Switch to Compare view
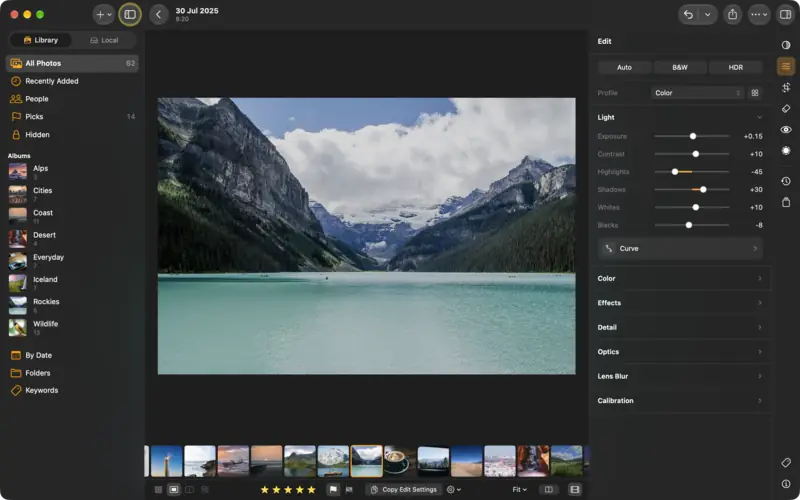Screen dimensions: 800x500 coord(189,489)
